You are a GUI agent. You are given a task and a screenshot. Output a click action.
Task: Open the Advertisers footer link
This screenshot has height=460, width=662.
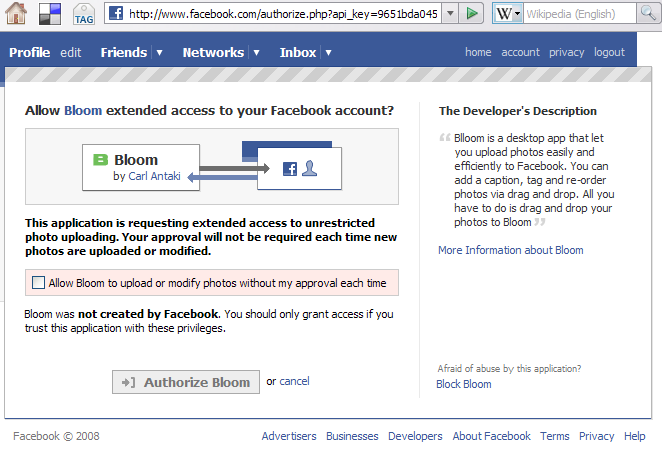289,436
